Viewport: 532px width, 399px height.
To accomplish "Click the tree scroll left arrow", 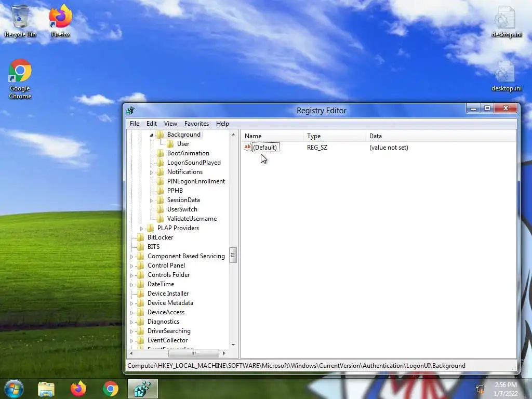I will pos(131,353).
